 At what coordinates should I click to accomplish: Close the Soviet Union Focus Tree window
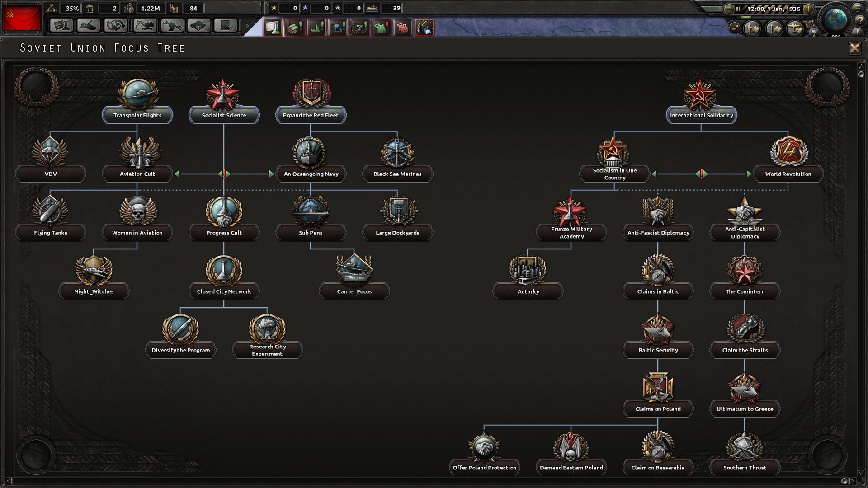click(854, 48)
